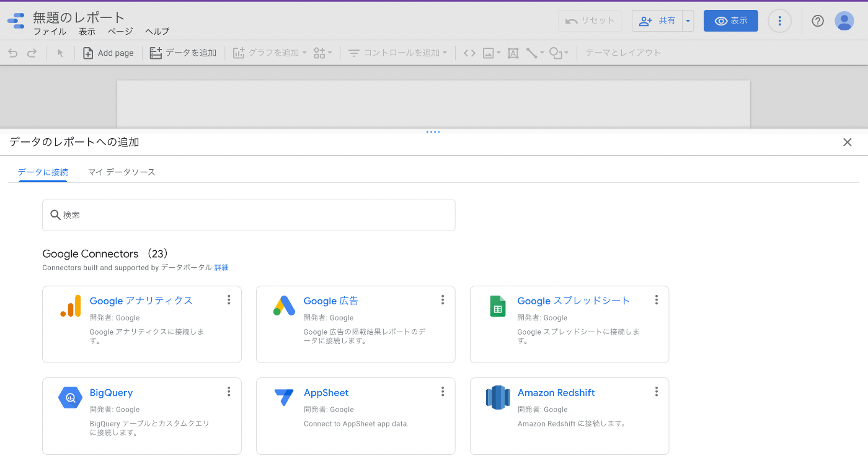Screen dimensions: 868x466
Task: Open the ファイル menu
Action: [x=50, y=32]
